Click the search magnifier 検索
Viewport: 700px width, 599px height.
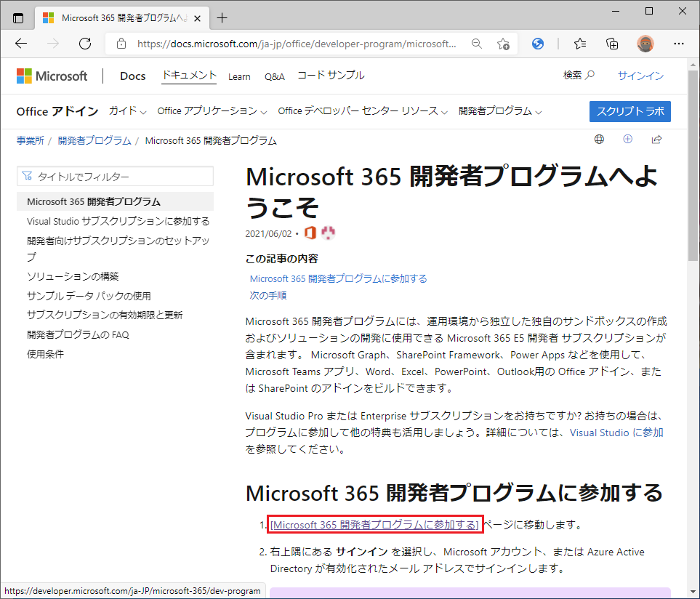coord(579,76)
